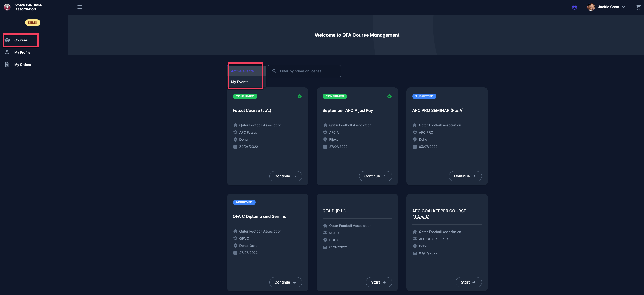Image resolution: width=644 pixels, height=295 pixels.
Task: Click green checkmark on Futsal Course card
Action: pos(300,96)
